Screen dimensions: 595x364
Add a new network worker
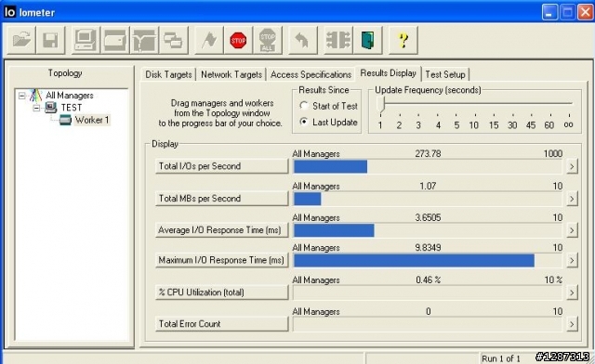coord(144,40)
